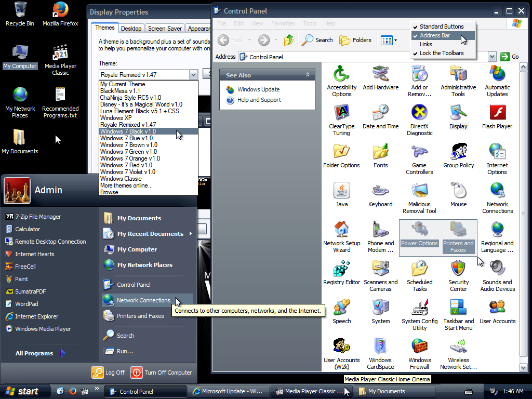Open Media Player Classic desktop icon
Screen dimensions: 532x399
[x=60, y=60]
